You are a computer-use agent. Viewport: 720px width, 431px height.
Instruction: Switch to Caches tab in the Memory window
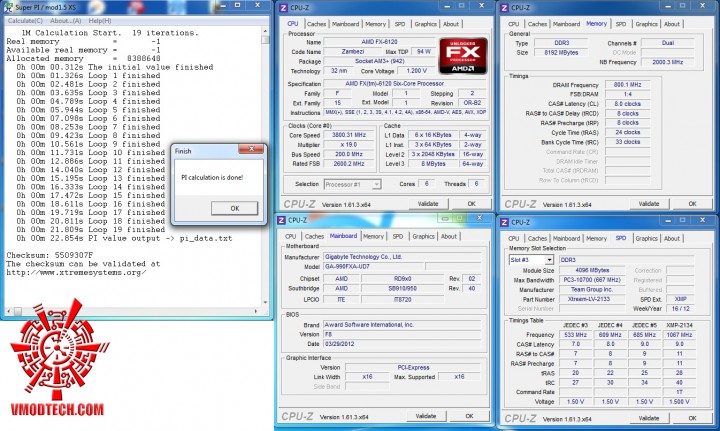coord(537,24)
